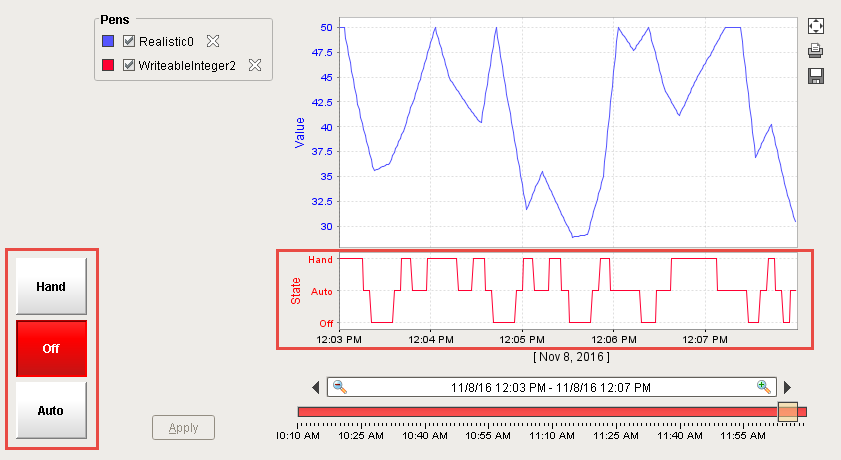This screenshot has height=460, width=841.
Task: Click the save chart data icon
Action: [x=816, y=76]
